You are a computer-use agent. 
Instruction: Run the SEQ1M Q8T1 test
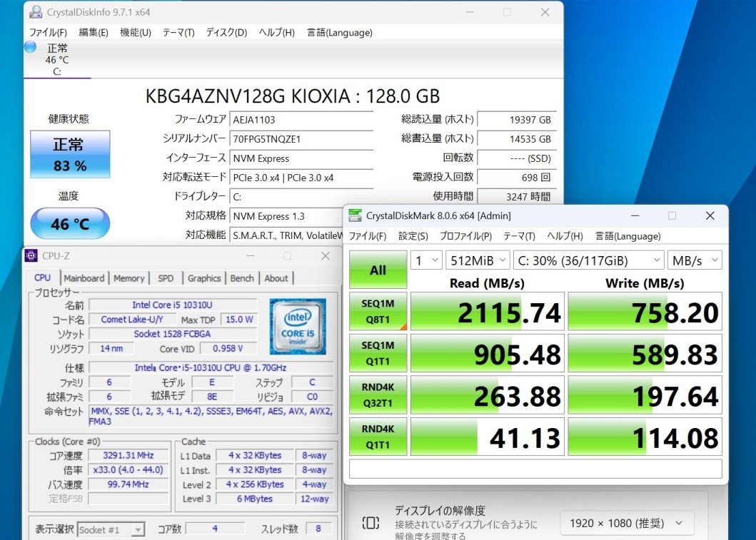(378, 310)
